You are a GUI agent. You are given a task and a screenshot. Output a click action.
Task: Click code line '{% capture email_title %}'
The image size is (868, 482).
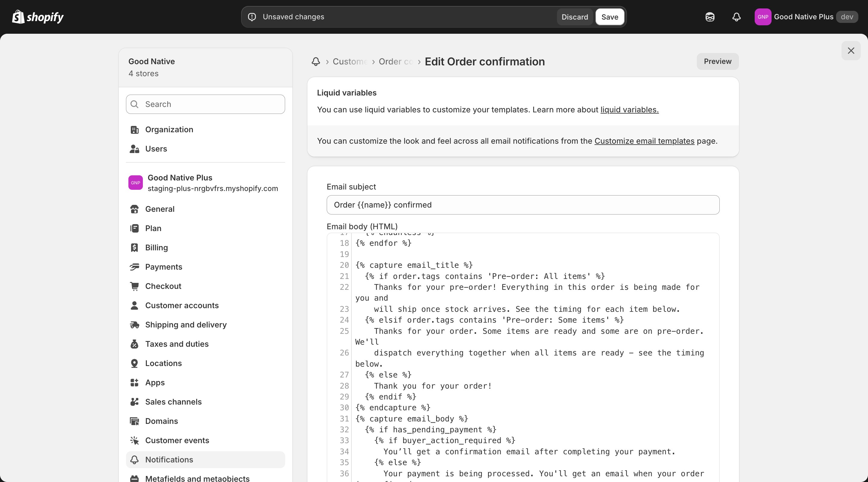coord(414,265)
